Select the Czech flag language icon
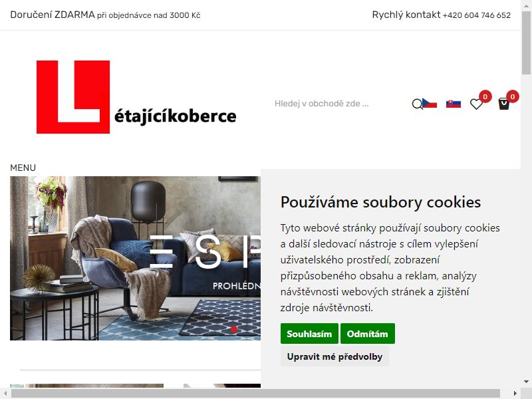Screen dimensions: 532x399 pyautogui.click(x=430, y=104)
